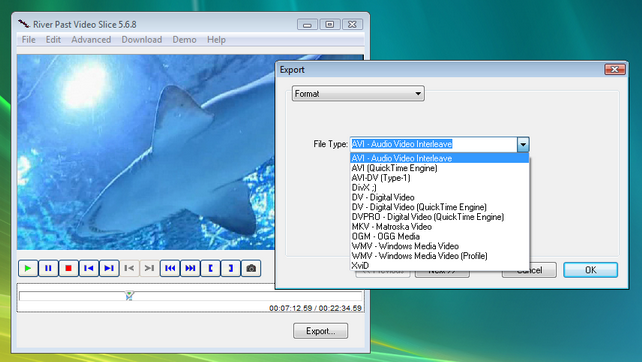
Task: Step to the next frame icon
Action: 109,269
